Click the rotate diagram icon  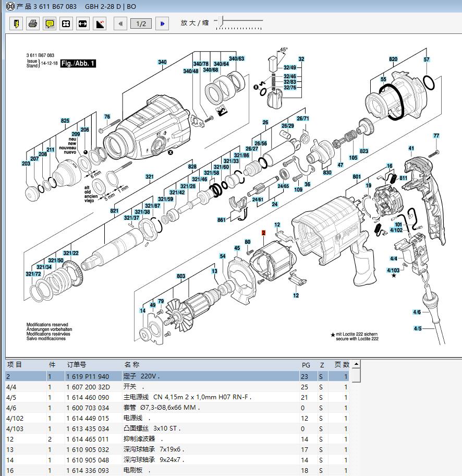pyautogui.click(x=100, y=23)
